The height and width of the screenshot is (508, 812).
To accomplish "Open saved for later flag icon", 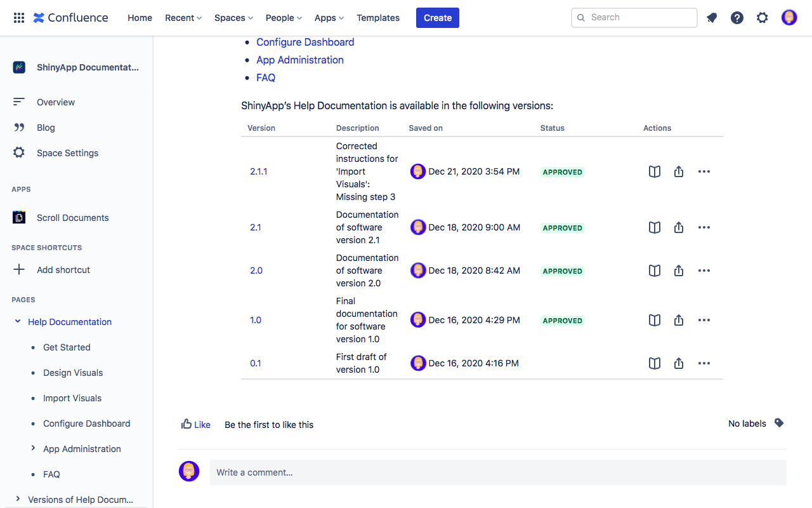I will pos(711,18).
